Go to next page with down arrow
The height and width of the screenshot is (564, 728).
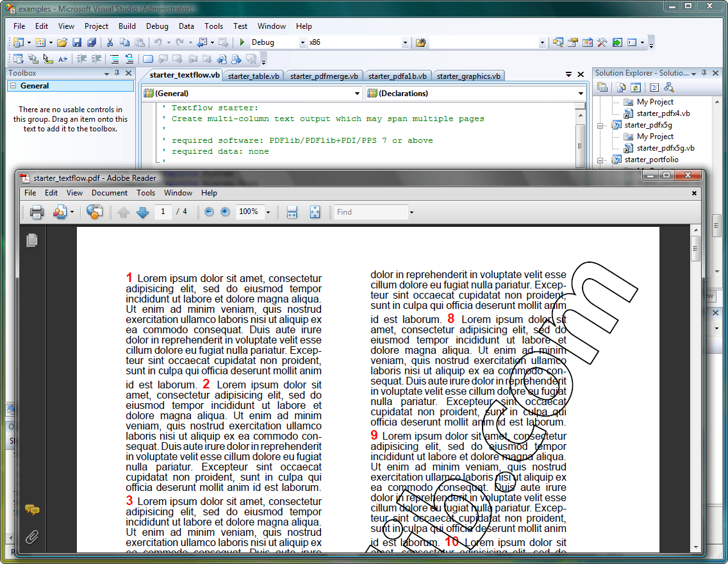pyautogui.click(x=143, y=212)
